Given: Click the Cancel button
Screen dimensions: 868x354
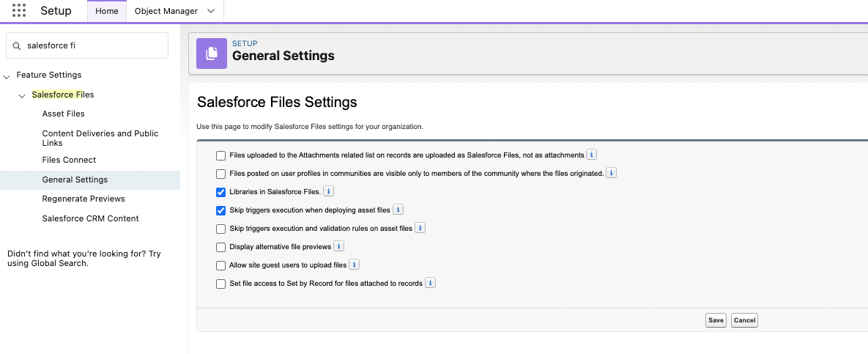Looking at the screenshot, I should [744, 320].
